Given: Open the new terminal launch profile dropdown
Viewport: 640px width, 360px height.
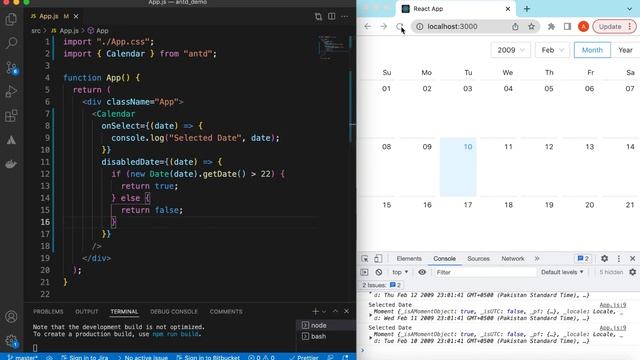Looking at the screenshot, I should [x=324, y=311].
